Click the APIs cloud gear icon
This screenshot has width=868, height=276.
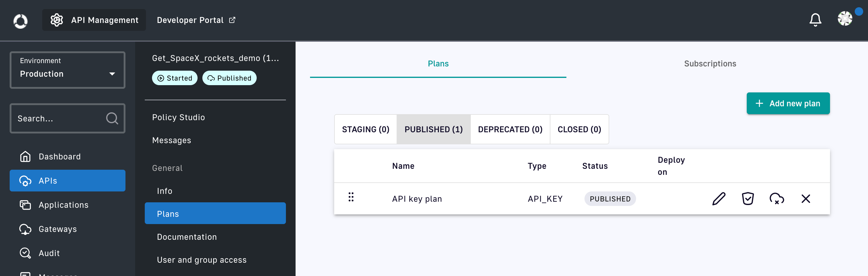coord(25,181)
